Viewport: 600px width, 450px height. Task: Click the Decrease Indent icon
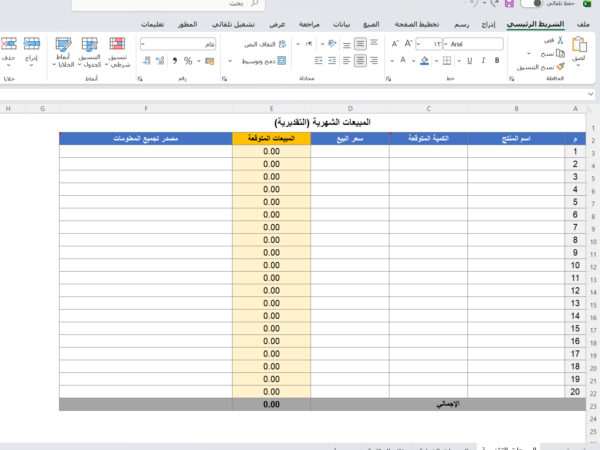coord(332,60)
